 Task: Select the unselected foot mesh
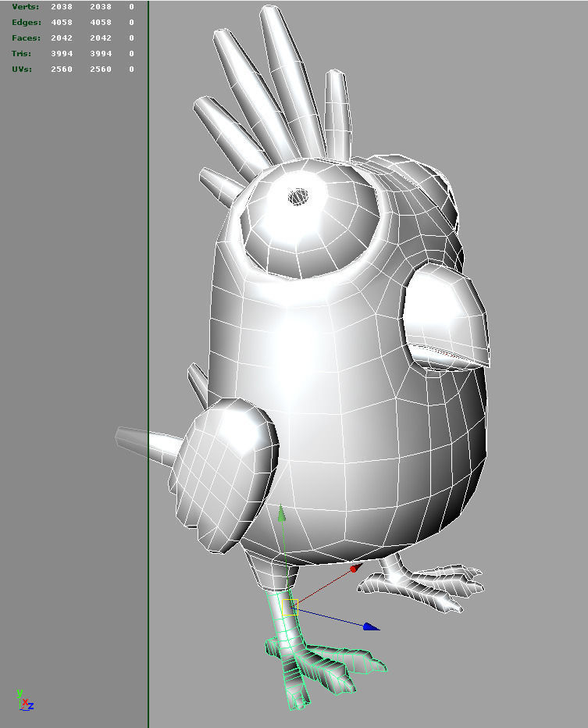pyautogui.click(x=420, y=584)
